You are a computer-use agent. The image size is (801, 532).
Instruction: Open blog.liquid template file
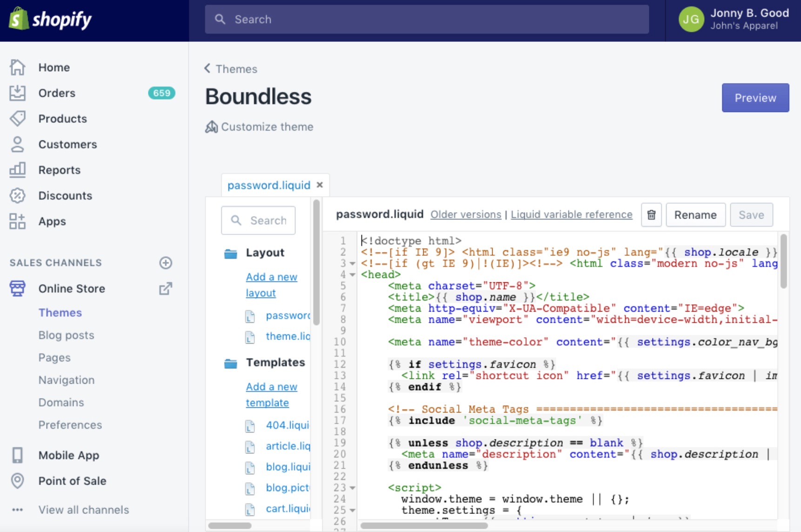[287, 466]
